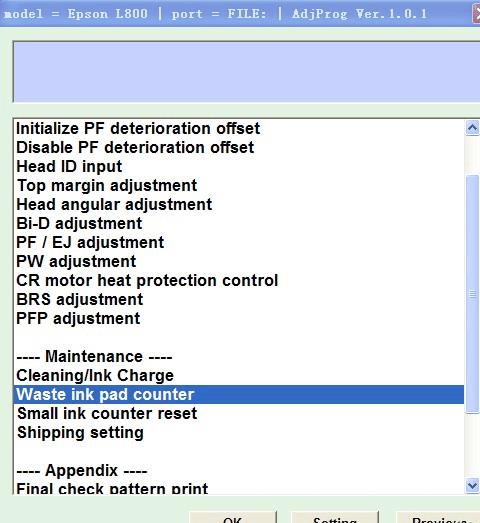
Task: Click the OK button
Action: [x=233, y=517]
